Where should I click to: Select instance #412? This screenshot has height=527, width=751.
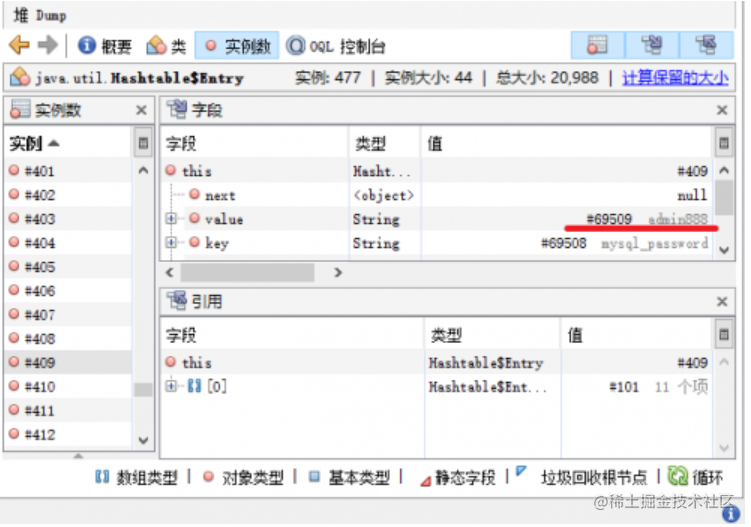coord(68,434)
